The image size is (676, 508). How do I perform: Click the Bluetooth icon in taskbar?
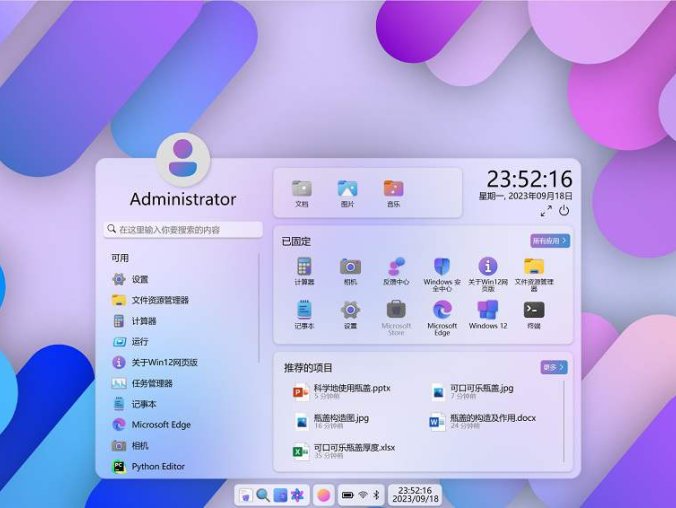pyautogui.click(x=376, y=495)
